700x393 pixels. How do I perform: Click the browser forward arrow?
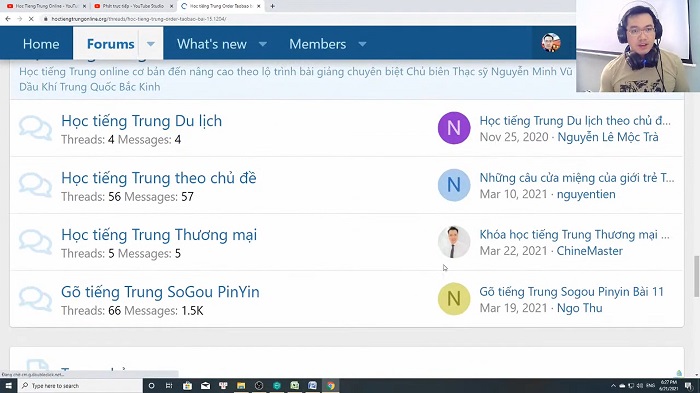pyautogui.click(x=19, y=19)
